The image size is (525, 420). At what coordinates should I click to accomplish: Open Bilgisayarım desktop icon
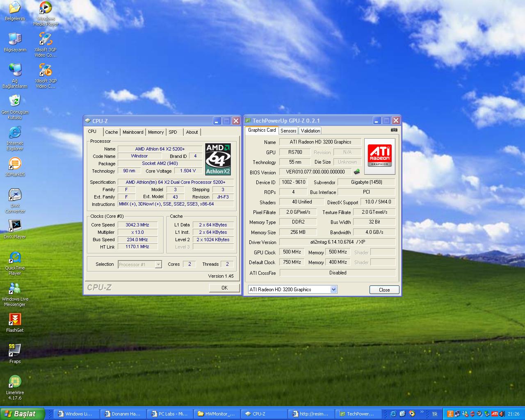[x=15, y=42]
